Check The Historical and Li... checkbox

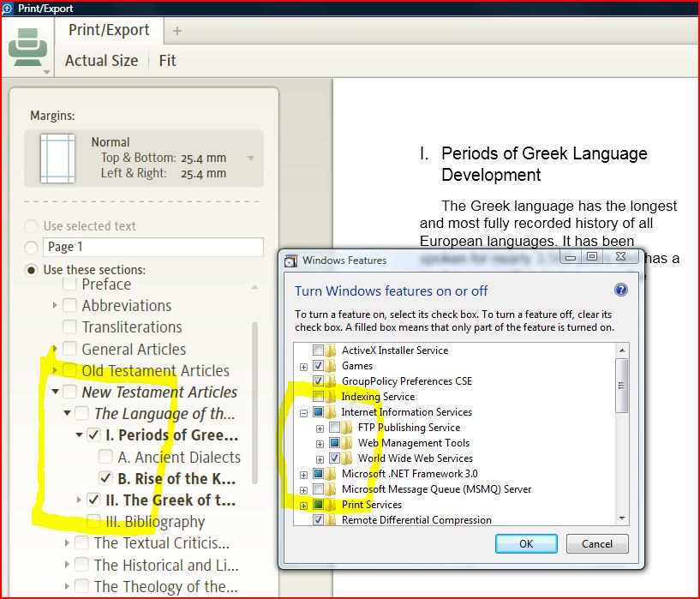81,565
